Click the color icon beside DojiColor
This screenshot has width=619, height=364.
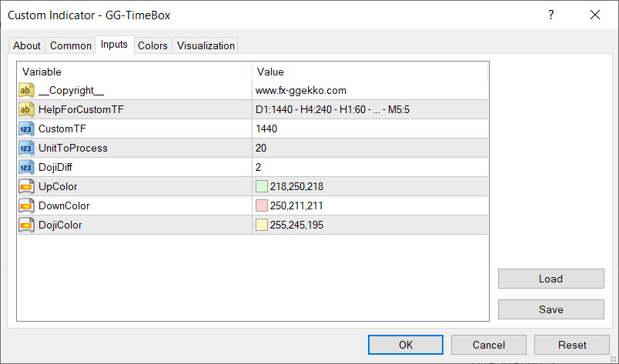[x=26, y=225]
